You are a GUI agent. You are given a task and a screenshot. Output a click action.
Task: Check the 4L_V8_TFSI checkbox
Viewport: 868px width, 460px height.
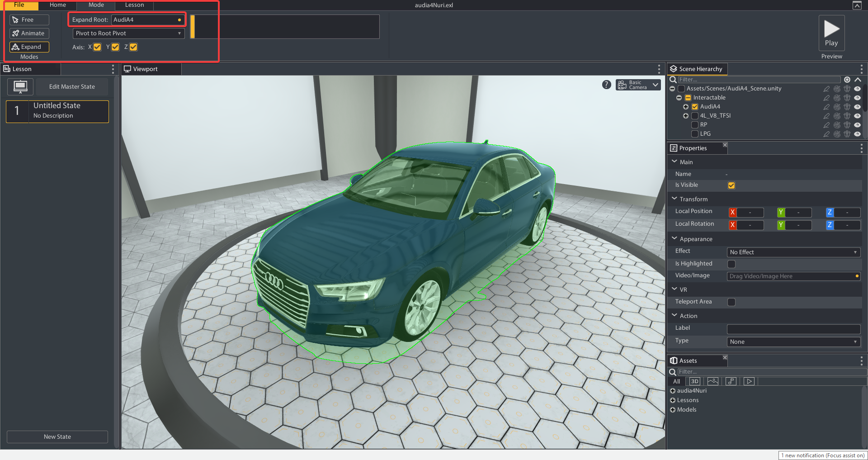[695, 116]
